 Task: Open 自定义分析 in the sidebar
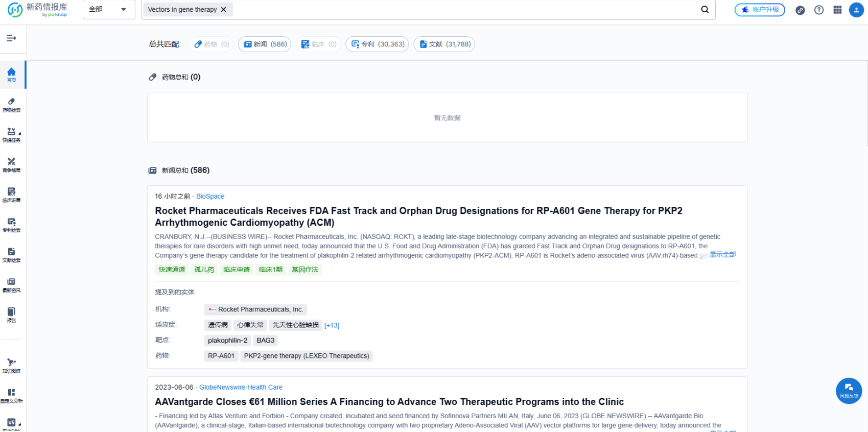tap(11, 396)
